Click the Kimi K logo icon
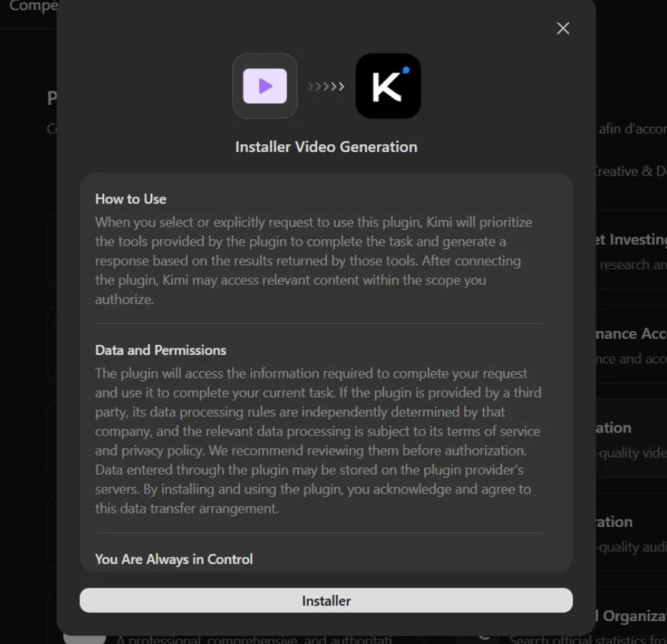 (388, 86)
